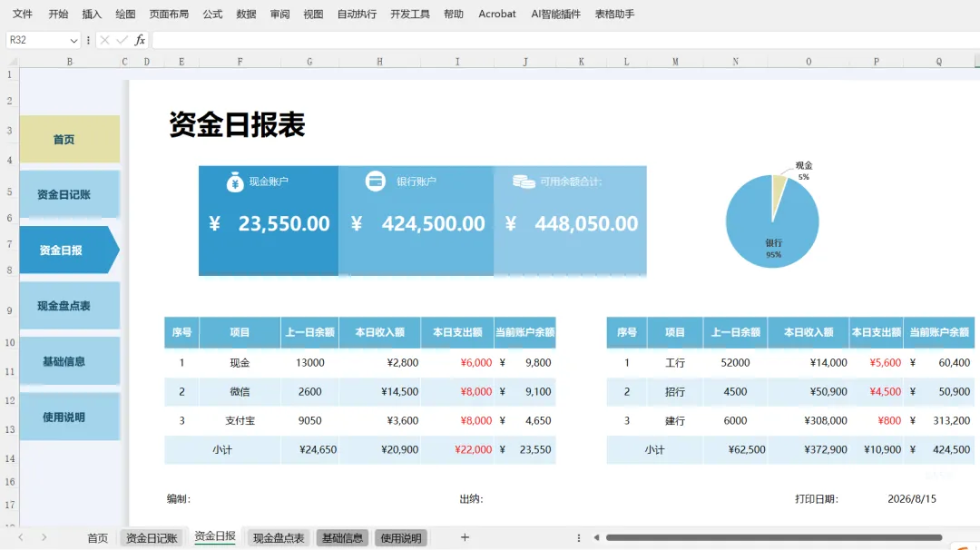Open the 页面布局 ribbon tab
The height and width of the screenshot is (550, 980).
pyautogui.click(x=169, y=14)
